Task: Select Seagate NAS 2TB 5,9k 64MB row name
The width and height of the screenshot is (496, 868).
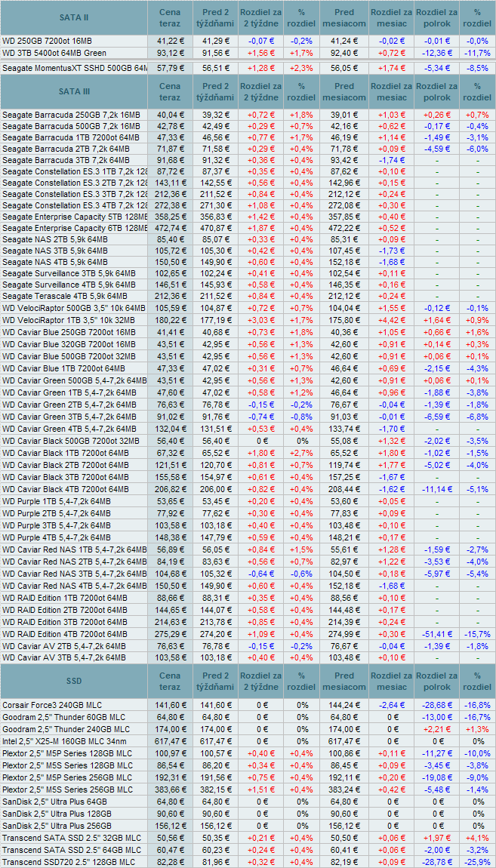Action: 55,240
